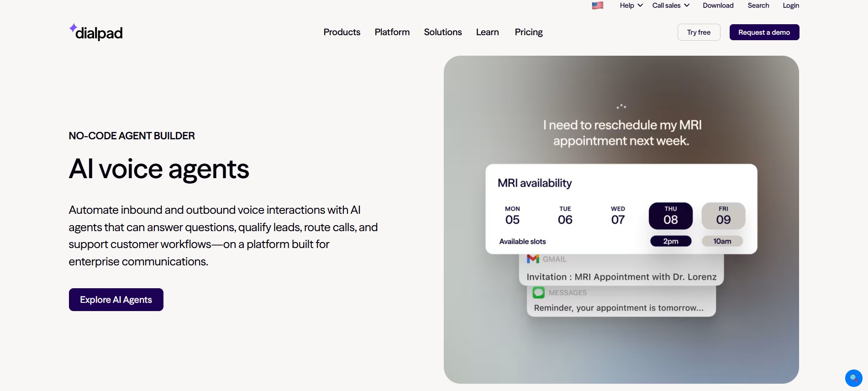Click the 'Reminder, your appointment is tomorrow...' message
The width and height of the screenshot is (868, 391).
(619, 308)
